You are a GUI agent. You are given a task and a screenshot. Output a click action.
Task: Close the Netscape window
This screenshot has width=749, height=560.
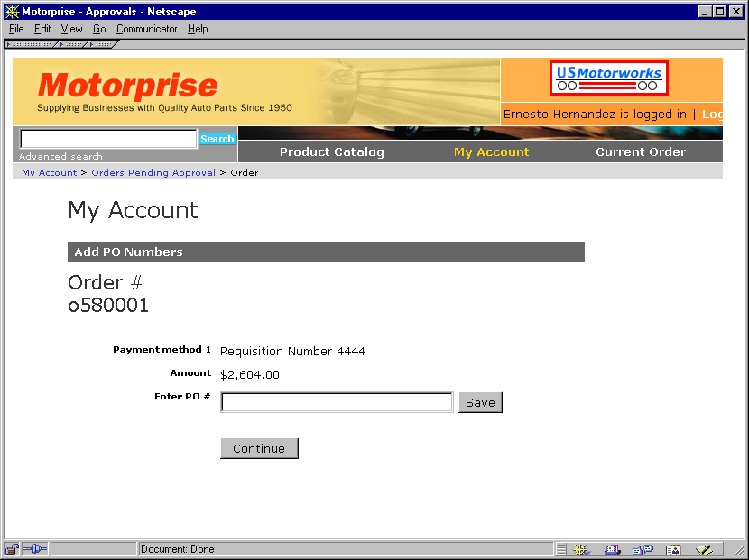click(736, 12)
